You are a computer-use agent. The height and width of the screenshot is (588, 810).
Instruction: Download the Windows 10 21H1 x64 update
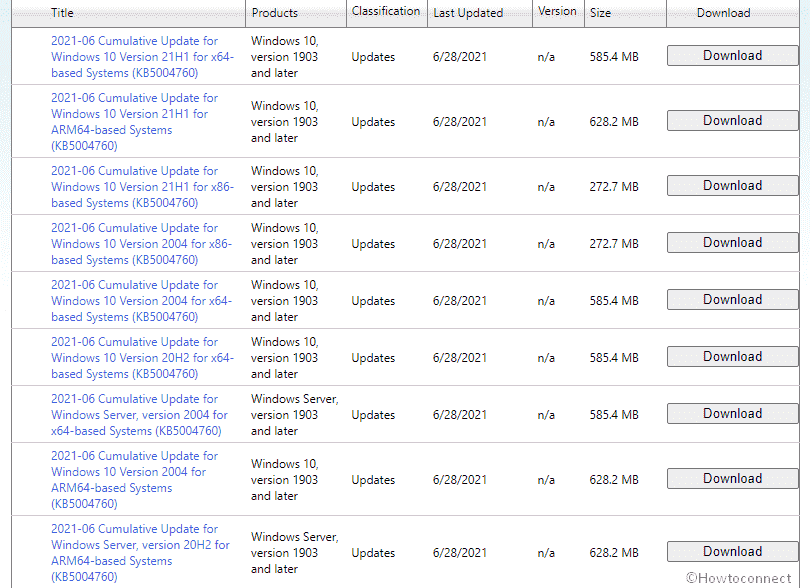[x=732, y=56]
